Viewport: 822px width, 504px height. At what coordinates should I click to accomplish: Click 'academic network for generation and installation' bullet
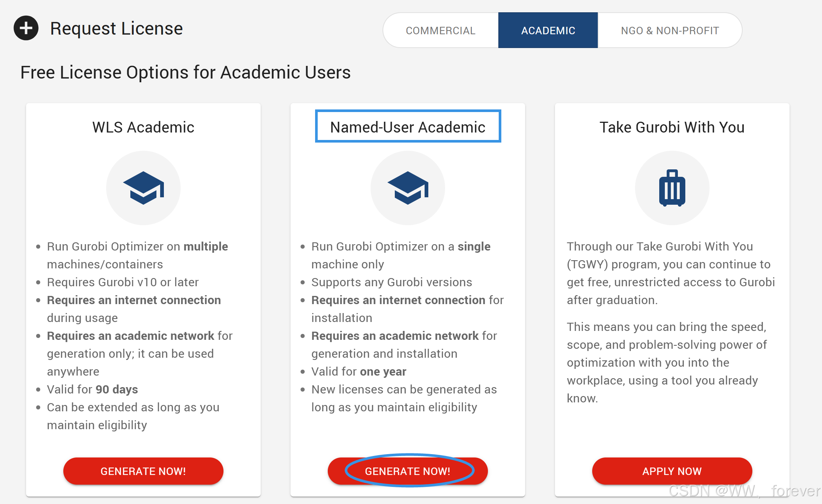coord(404,345)
